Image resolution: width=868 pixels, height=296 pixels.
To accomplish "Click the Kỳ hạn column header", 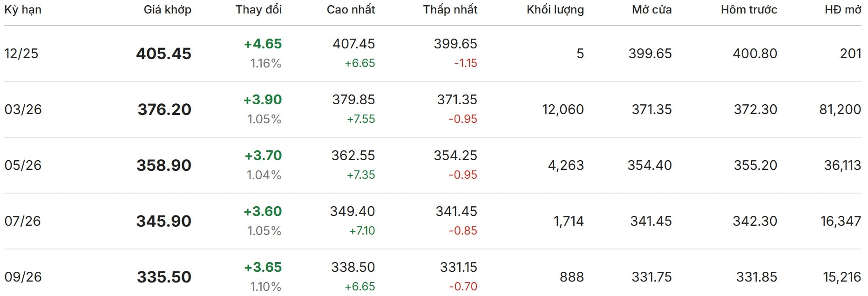I will tap(23, 10).
